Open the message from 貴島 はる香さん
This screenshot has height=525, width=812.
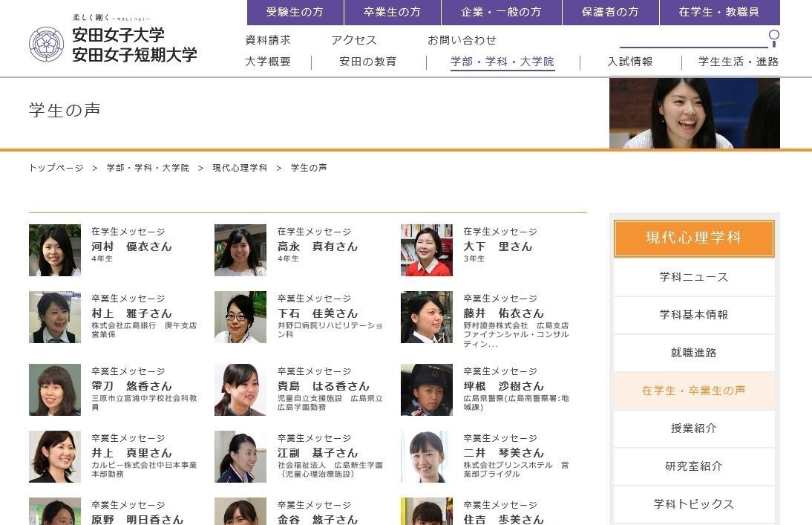coord(323,386)
